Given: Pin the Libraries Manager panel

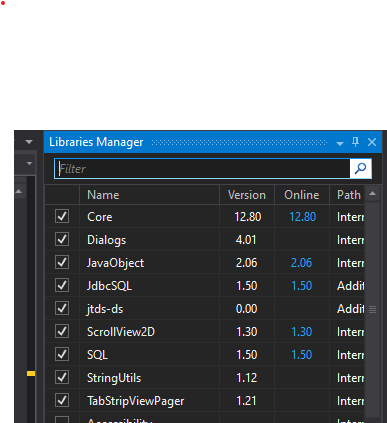Looking at the screenshot, I should pyautogui.click(x=355, y=142).
